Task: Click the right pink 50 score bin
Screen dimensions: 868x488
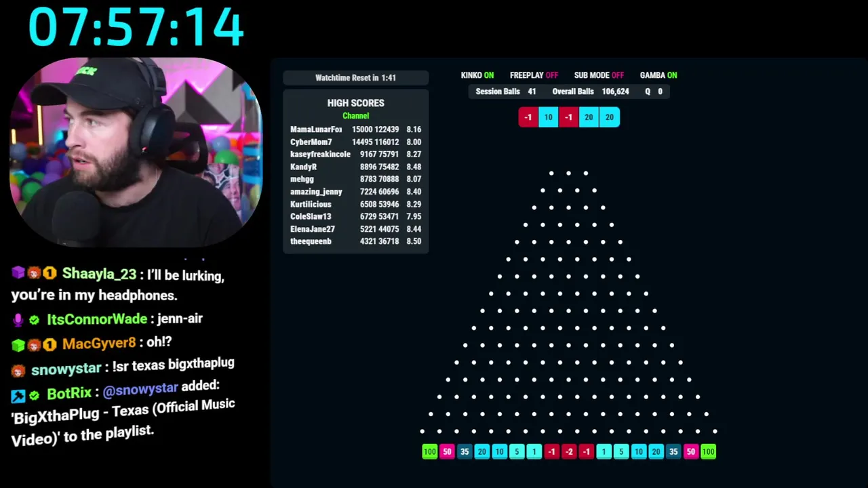Action: coord(690,451)
